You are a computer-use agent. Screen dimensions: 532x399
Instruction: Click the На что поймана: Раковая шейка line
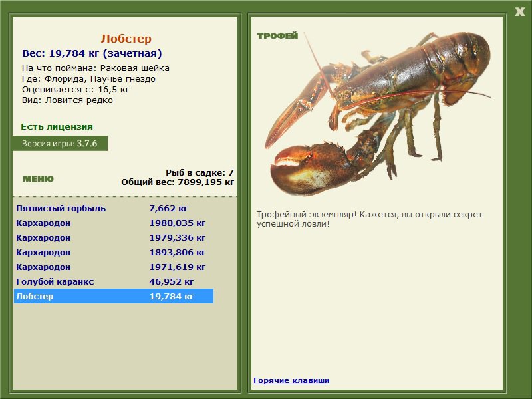95,68
